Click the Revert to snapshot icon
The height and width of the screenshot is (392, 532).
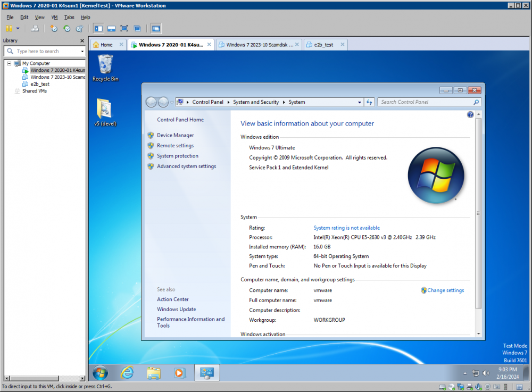(66, 28)
